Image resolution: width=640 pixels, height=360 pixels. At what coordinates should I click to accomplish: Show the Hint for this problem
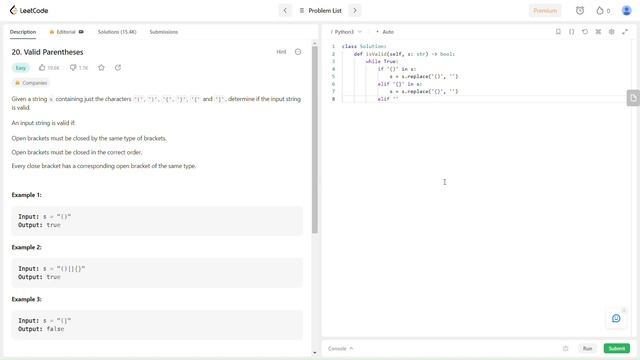(281, 52)
